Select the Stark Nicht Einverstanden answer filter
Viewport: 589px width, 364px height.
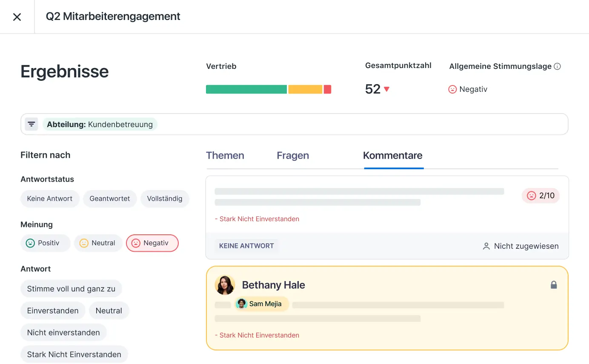(x=74, y=354)
